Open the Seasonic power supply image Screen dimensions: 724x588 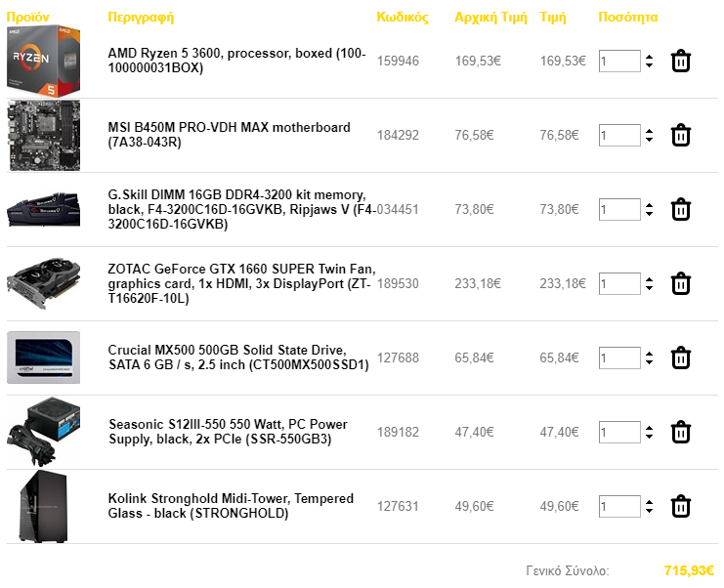(x=43, y=432)
